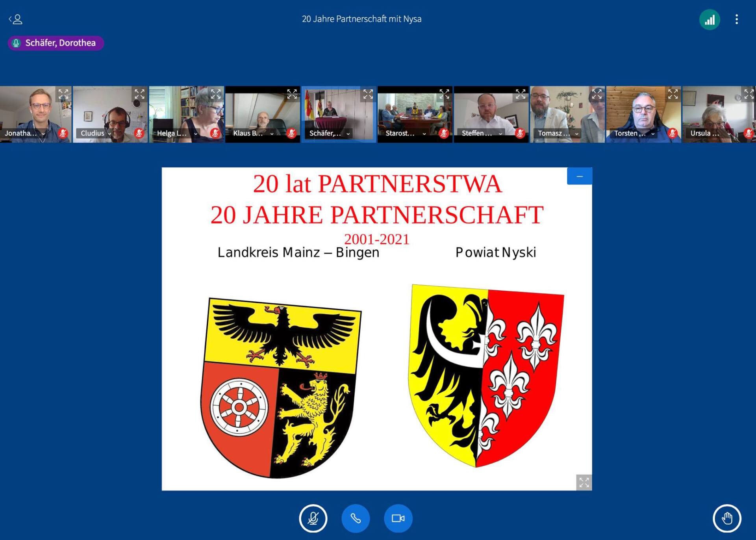Screen dimensions: 756x540
Task: Open Tomasz's webcam options dropdown
Action: click(x=576, y=134)
